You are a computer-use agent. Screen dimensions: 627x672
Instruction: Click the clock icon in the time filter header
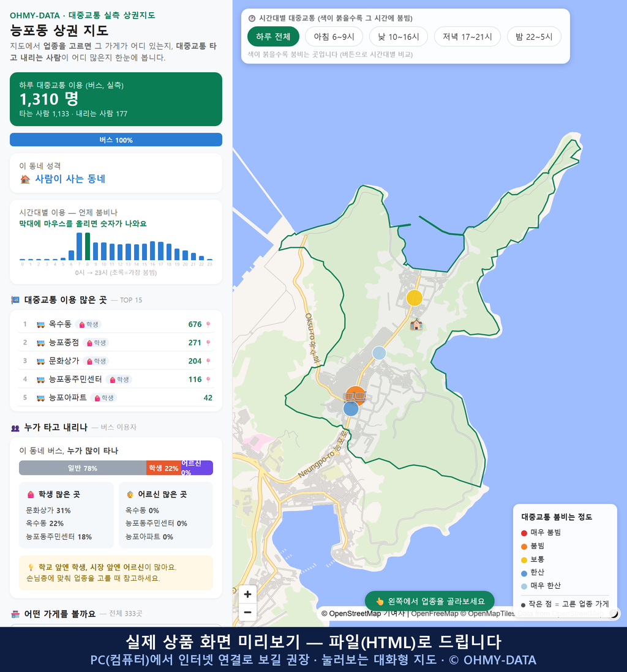tap(252, 18)
